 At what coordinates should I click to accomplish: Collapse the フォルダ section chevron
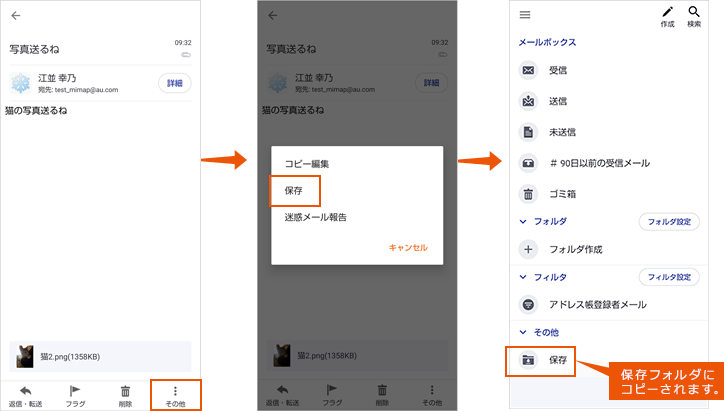pos(522,221)
